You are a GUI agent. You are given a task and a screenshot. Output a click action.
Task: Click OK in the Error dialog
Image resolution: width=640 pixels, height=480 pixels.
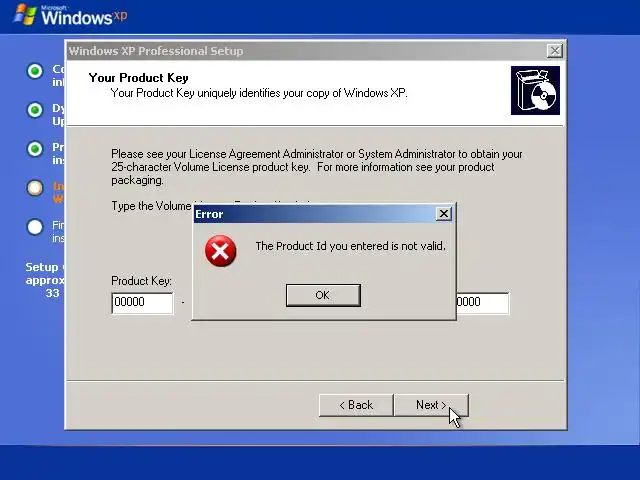323,295
